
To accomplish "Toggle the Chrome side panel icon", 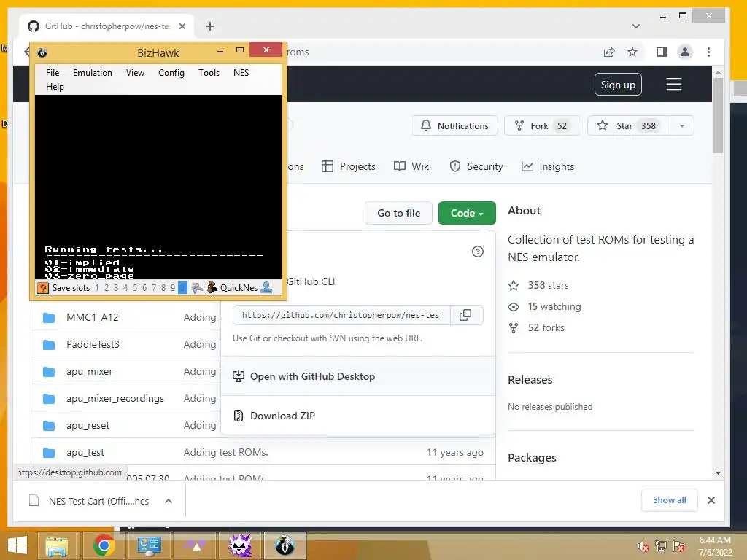I will [x=661, y=52].
